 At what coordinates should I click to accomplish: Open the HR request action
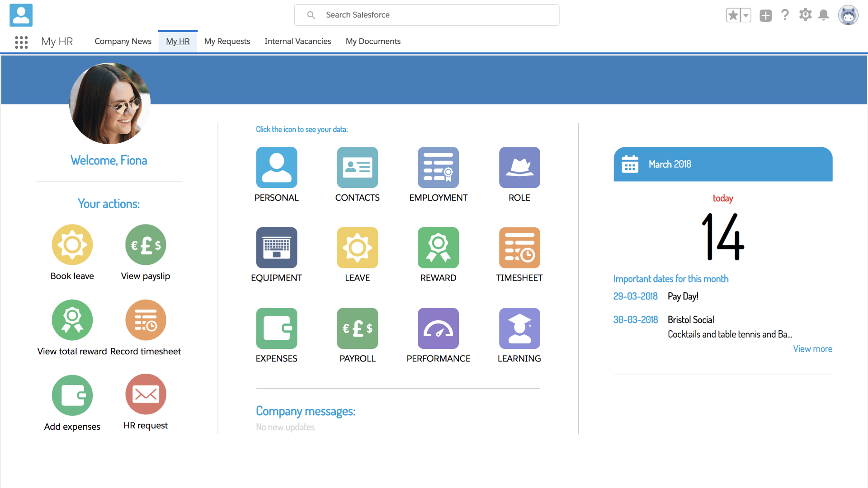146,394
